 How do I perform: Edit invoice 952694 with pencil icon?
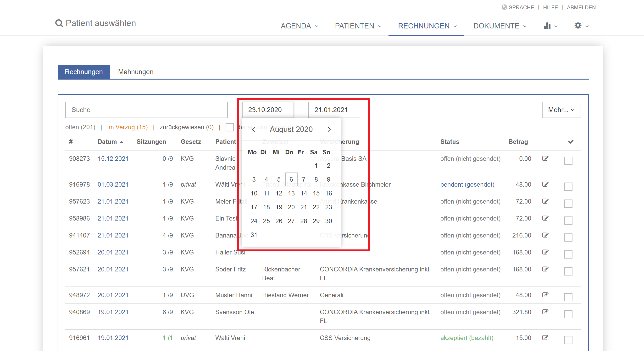coord(545,252)
